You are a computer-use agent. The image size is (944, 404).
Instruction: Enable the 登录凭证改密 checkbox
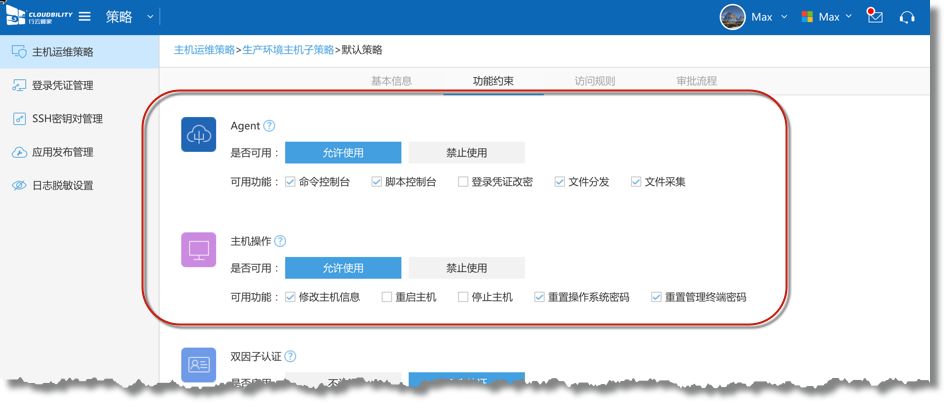463,182
